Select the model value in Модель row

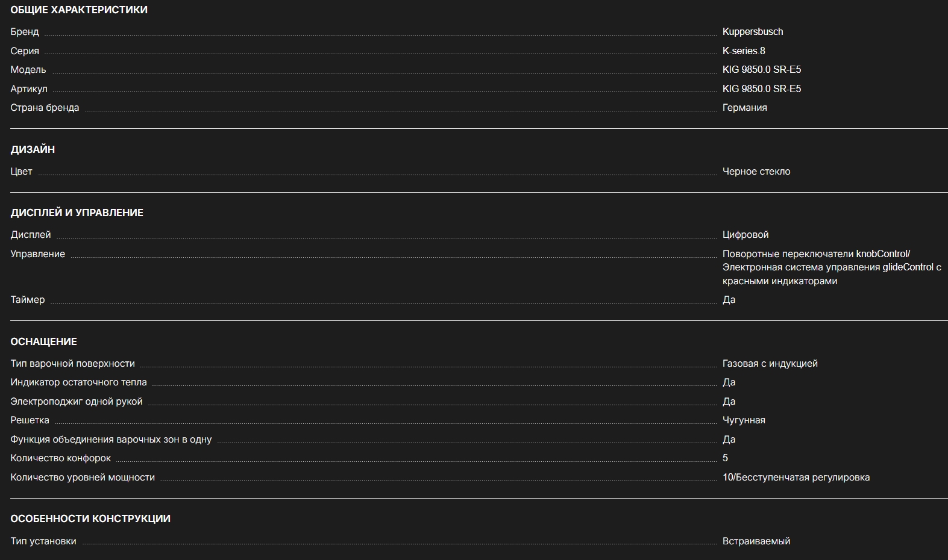pos(761,70)
